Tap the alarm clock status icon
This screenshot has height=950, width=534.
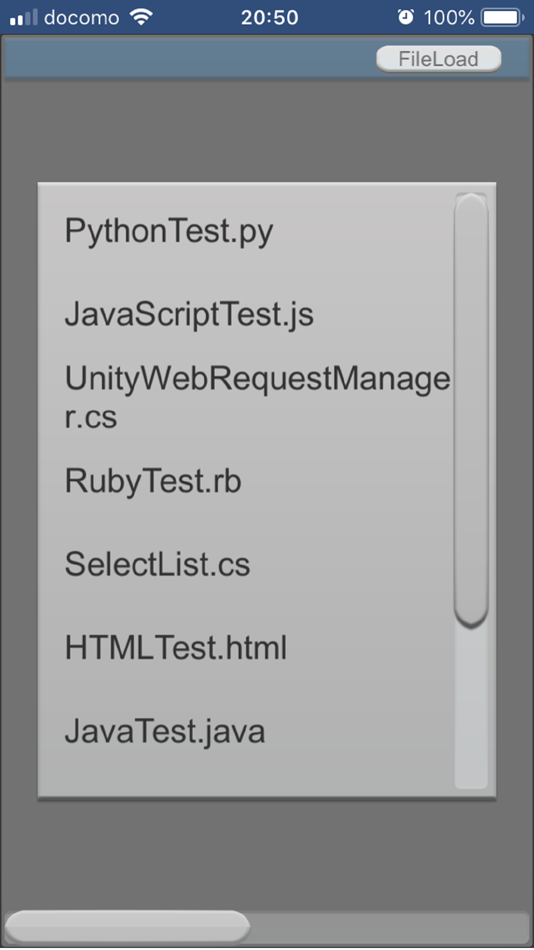point(406,17)
